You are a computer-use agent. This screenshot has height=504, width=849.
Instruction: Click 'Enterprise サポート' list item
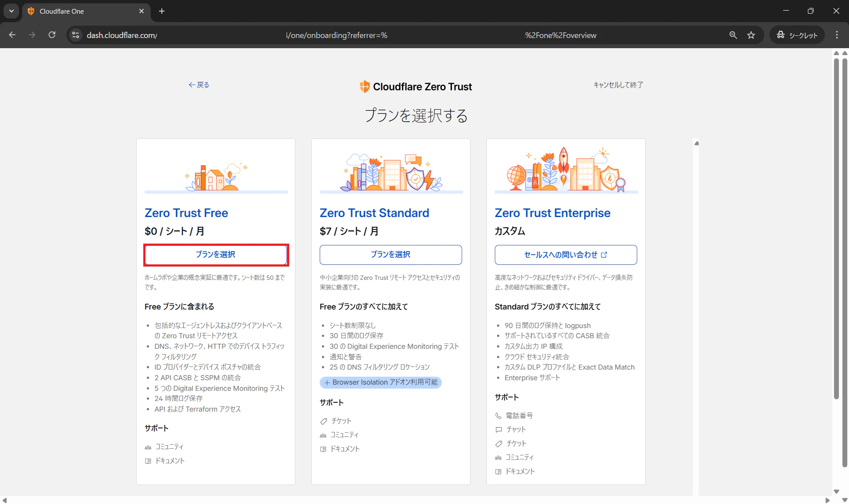click(x=532, y=378)
